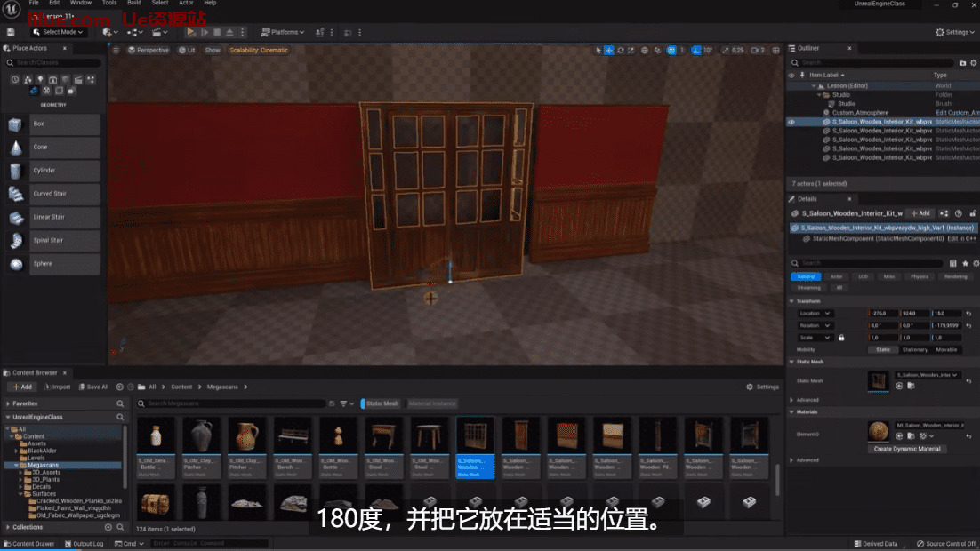Click the Cylinder geometry actor icon
The width and height of the screenshot is (980, 551).
pyautogui.click(x=17, y=171)
